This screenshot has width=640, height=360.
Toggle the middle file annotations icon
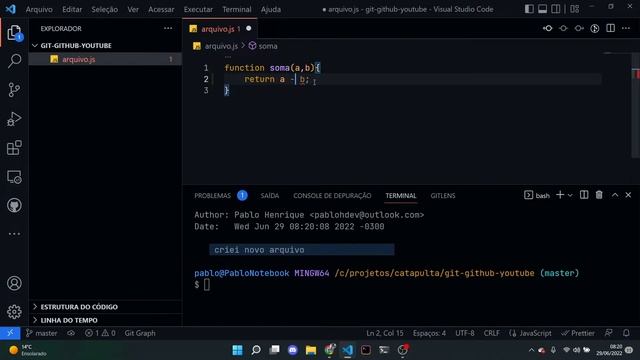[563, 28]
